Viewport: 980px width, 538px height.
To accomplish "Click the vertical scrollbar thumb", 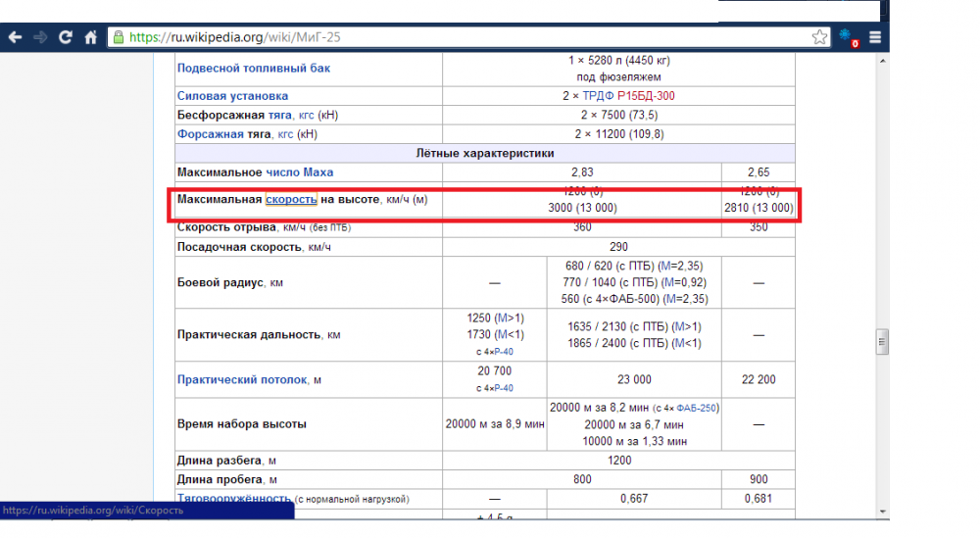I will (x=882, y=342).
